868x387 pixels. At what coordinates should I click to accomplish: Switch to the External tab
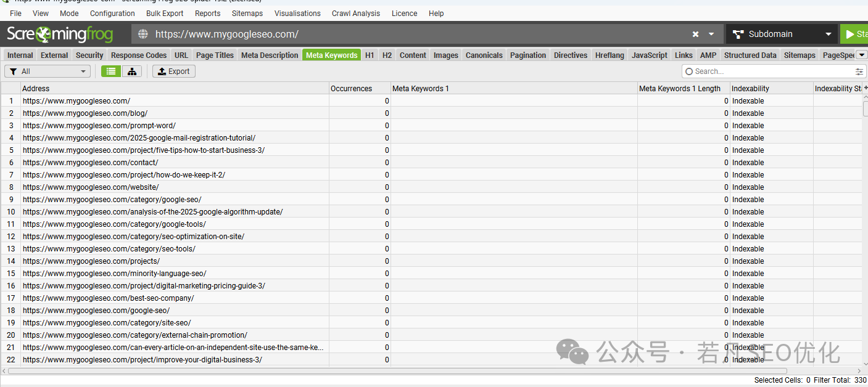coord(54,55)
